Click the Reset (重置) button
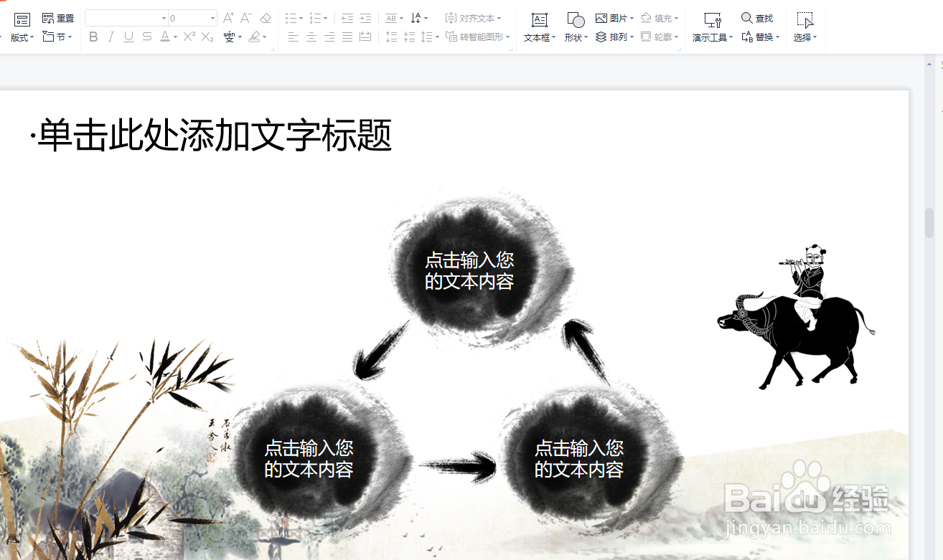The width and height of the screenshot is (943, 560). click(x=57, y=17)
